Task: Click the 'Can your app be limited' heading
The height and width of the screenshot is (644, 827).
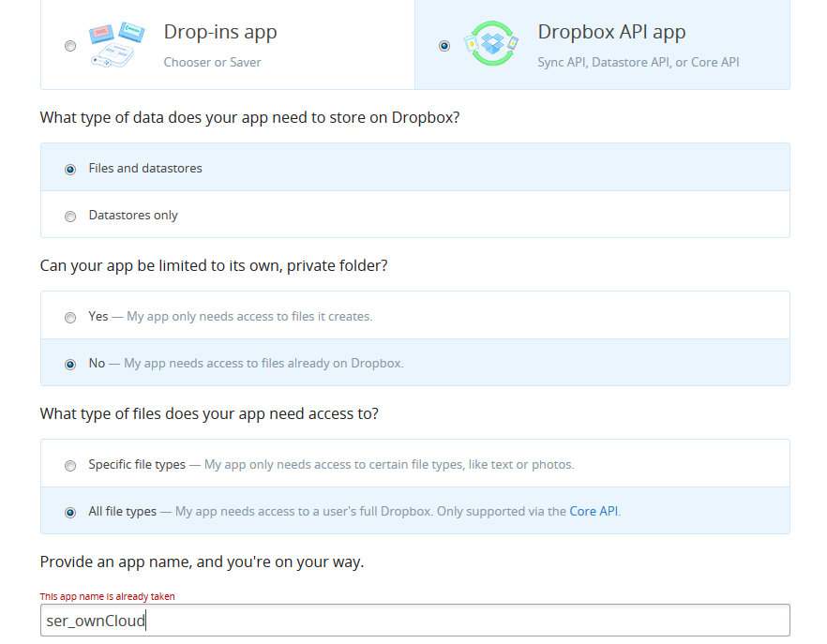Action: pos(214,266)
